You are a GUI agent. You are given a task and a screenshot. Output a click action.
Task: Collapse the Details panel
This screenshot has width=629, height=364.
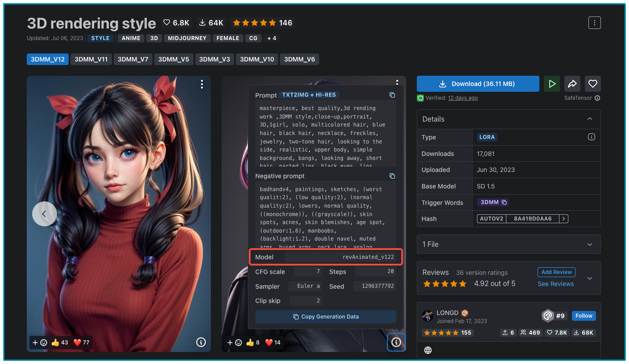(590, 119)
